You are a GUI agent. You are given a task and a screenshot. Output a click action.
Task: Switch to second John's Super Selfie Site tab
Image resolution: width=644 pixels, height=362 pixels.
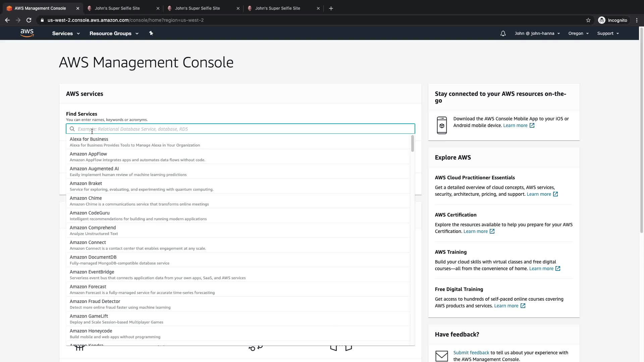pyautogui.click(x=197, y=8)
